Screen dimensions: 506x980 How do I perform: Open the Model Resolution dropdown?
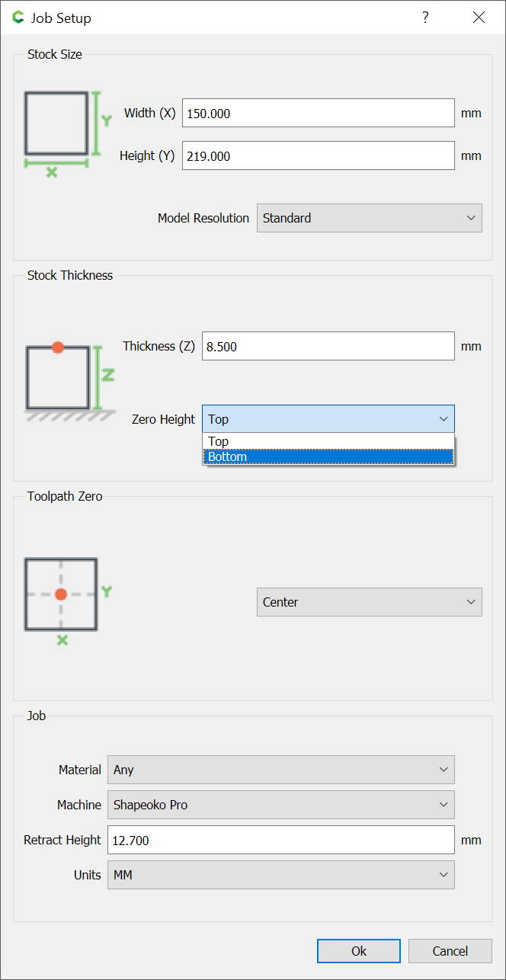click(370, 218)
